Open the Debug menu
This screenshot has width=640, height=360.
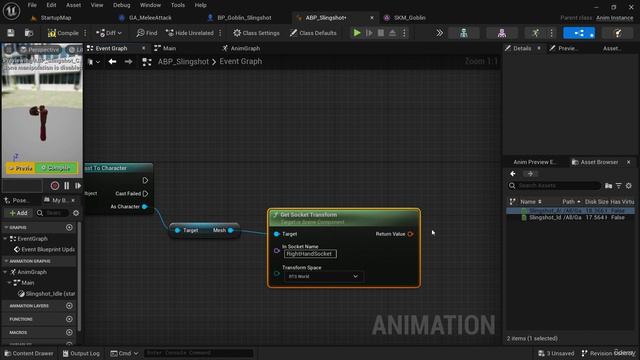coord(122,5)
